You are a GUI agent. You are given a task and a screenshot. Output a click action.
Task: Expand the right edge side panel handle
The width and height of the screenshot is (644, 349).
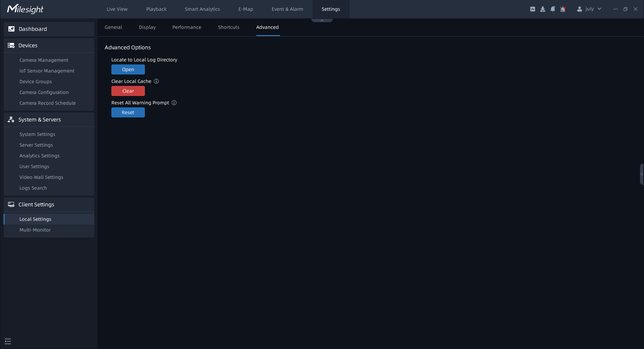click(x=641, y=174)
